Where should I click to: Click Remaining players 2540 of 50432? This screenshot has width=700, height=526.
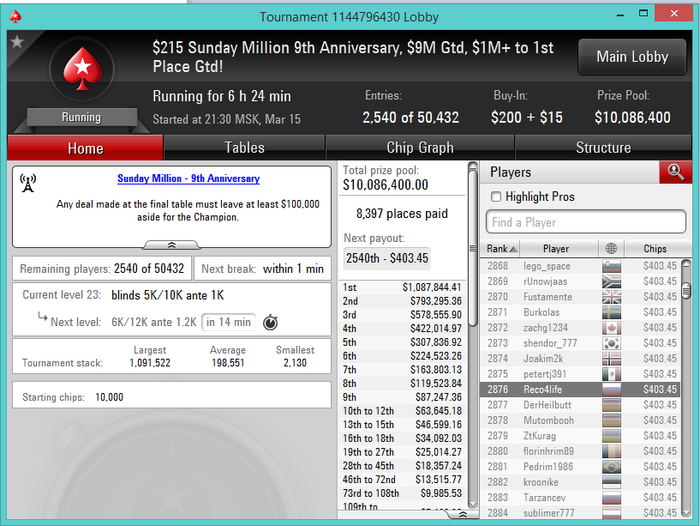click(x=102, y=269)
